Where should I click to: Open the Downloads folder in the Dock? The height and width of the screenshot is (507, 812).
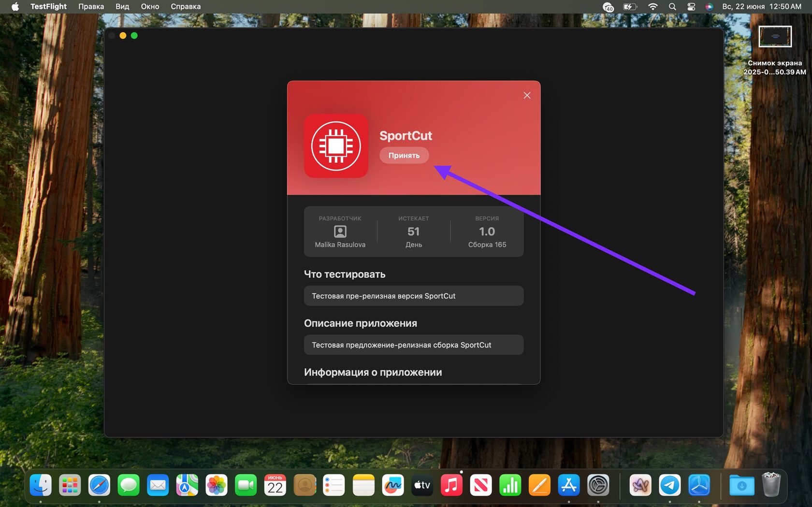[742, 485]
